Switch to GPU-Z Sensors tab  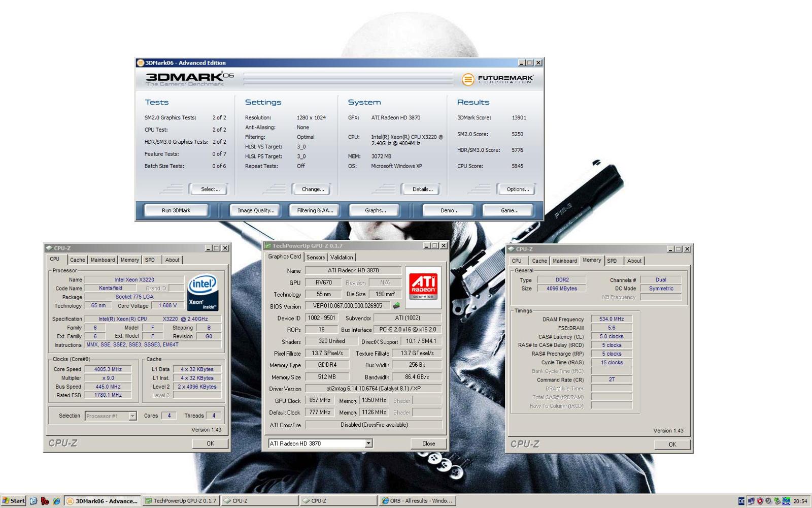(x=316, y=258)
